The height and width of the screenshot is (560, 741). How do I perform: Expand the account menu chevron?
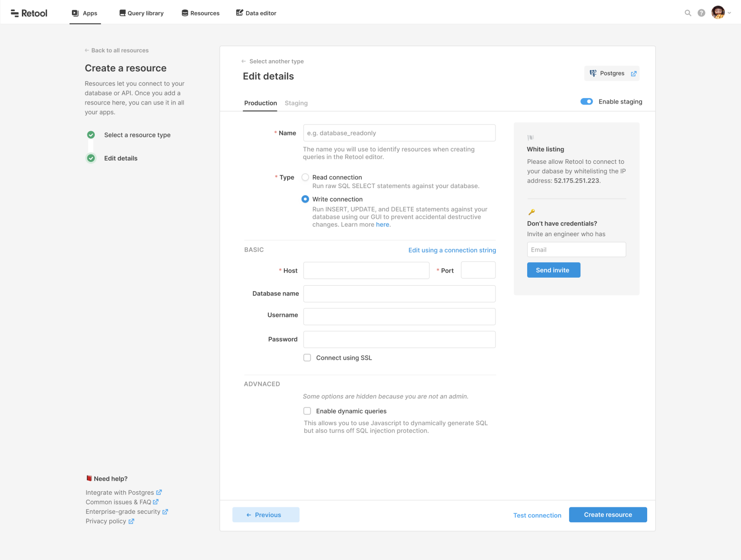pyautogui.click(x=729, y=13)
